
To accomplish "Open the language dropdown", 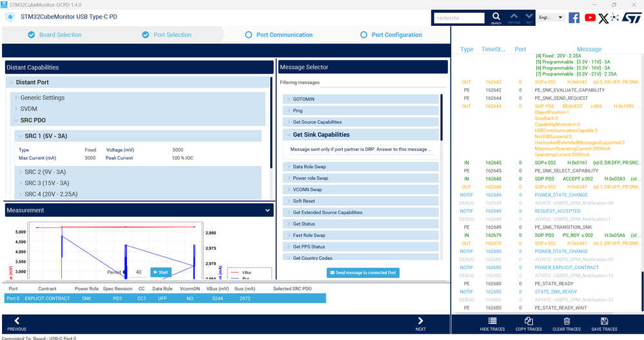I will point(551,17).
